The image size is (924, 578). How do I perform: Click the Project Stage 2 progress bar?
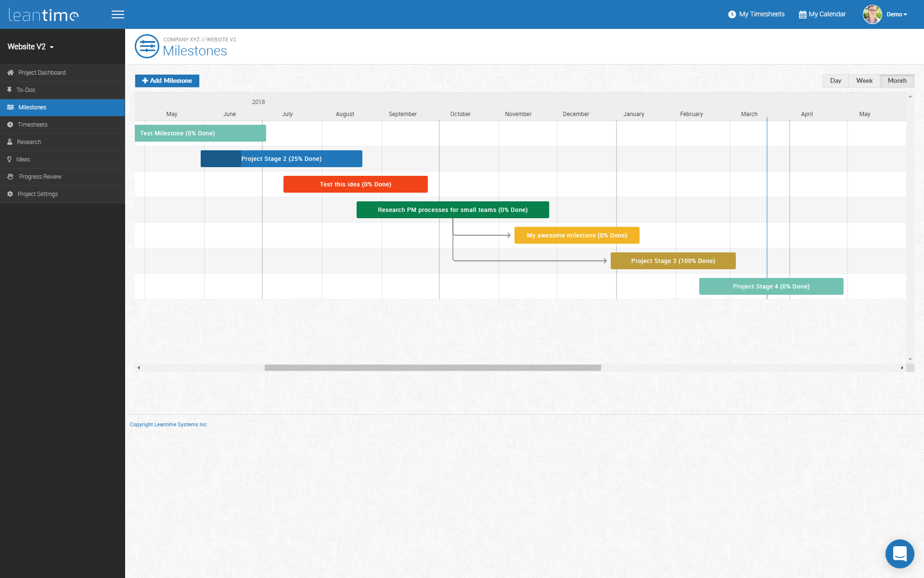(281, 159)
